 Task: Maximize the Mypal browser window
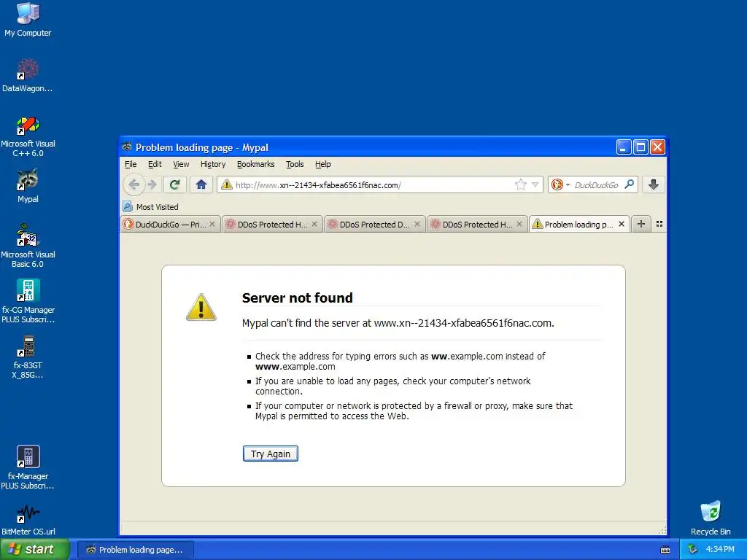click(640, 147)
